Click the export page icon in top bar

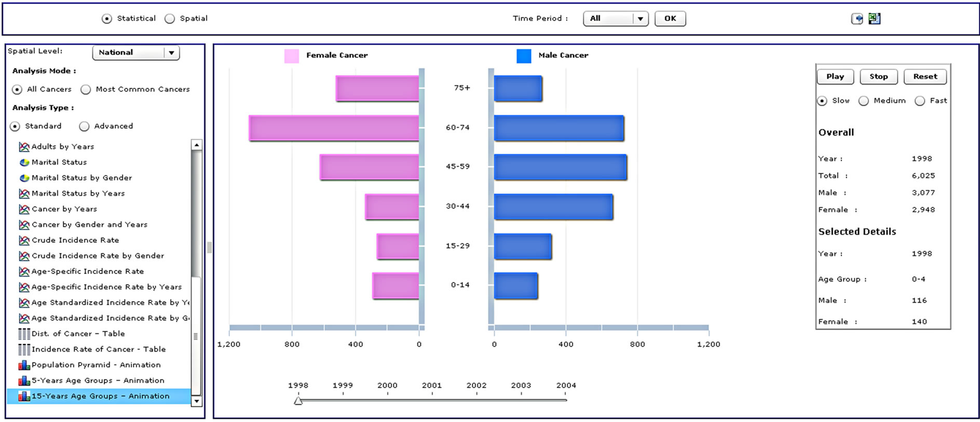pos(857,19)
